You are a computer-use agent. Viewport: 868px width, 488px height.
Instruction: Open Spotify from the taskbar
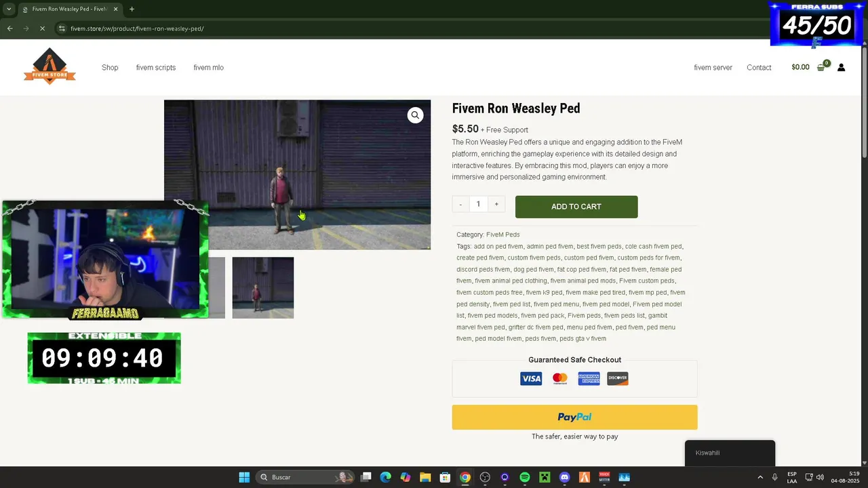coord(525,477)
